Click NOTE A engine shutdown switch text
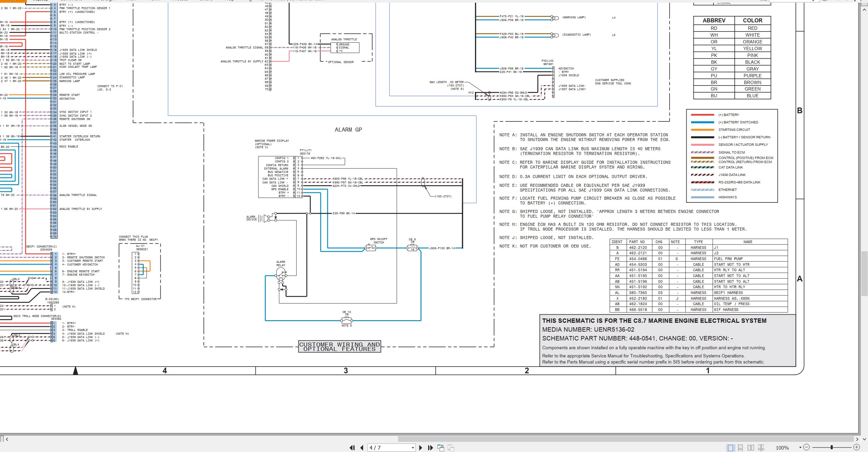This screenshot has width=868, height=452. pos(585,137)
